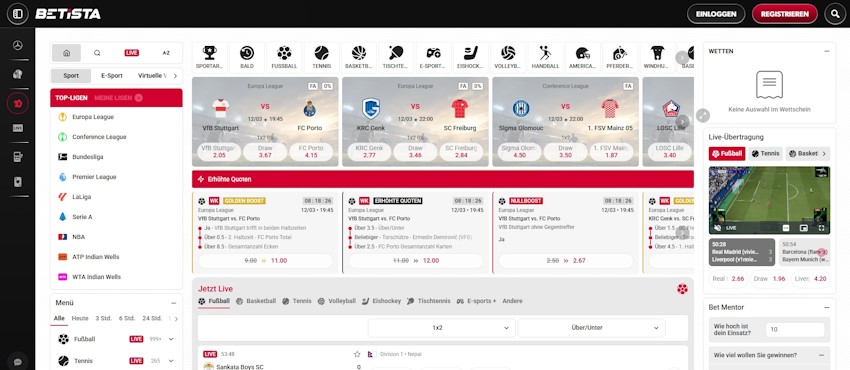Open the Real Madrid vs Liverpool stream card
The image size is (850, 370).
pos(742,252)
